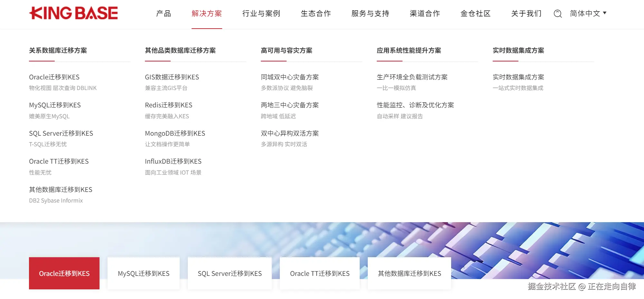Open the Redis迁移到KES link
This screenshot has width=644, height=299.
point(168,105)
